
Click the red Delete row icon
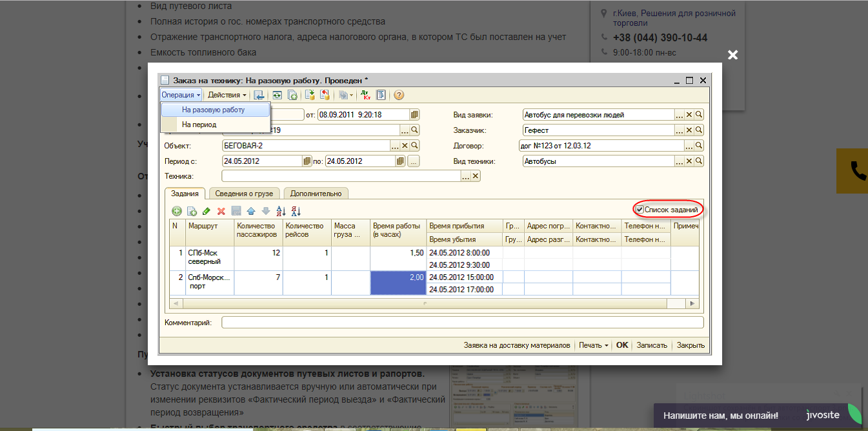221,211
